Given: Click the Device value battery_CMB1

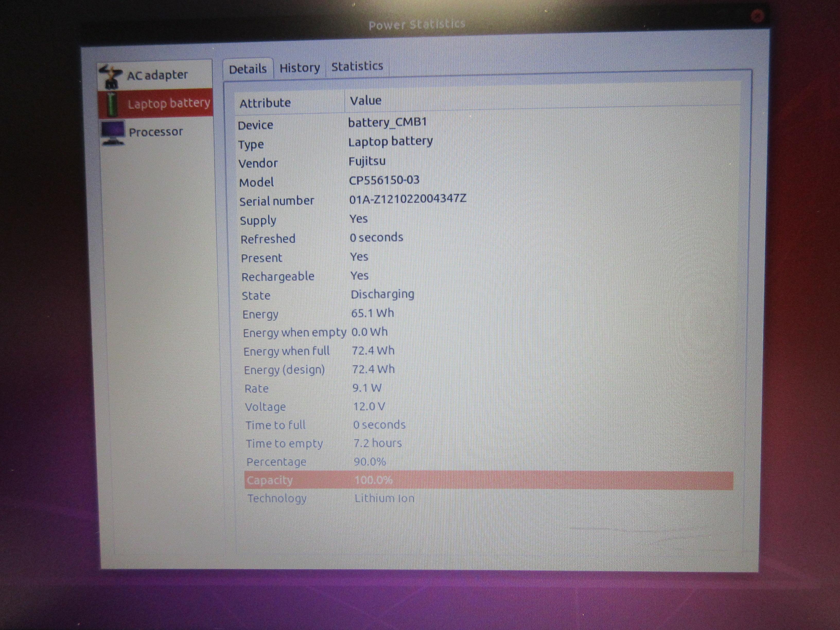Looking at the screenshot, I should point(387,122).
